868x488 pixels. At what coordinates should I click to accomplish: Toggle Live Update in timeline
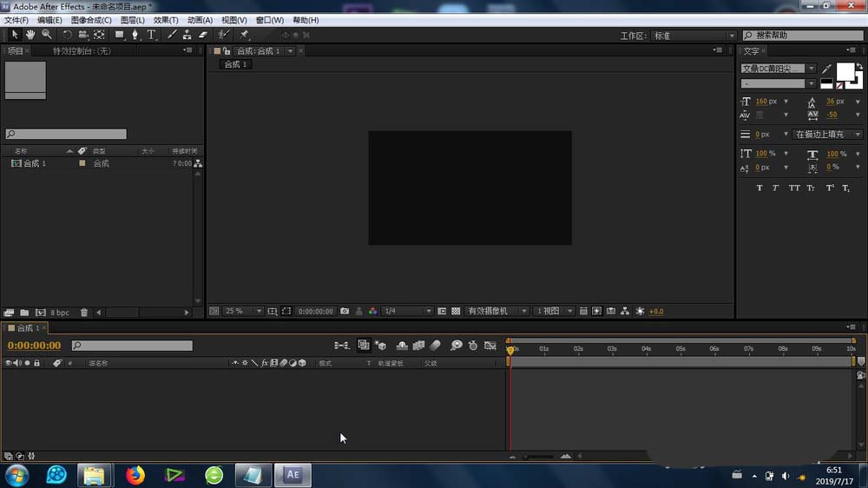coord(363,346)
